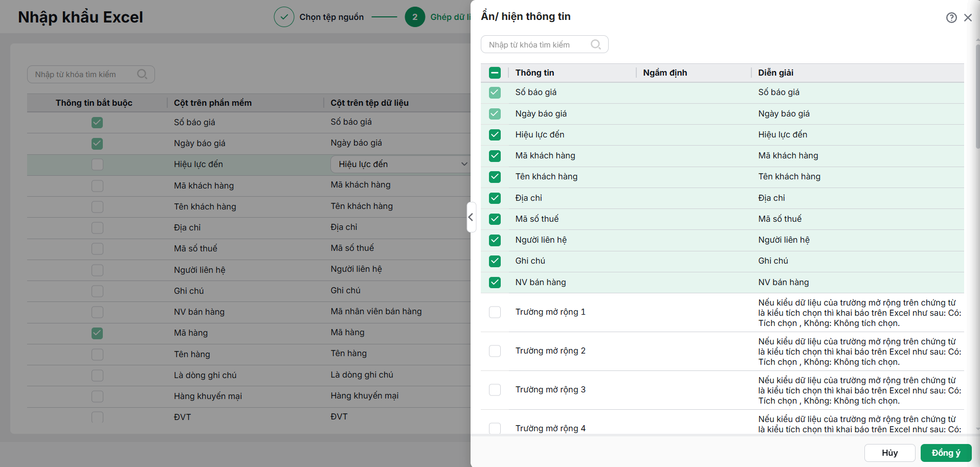Click the Chọn tệp nguồn step checkmark icon

[284, 17]
